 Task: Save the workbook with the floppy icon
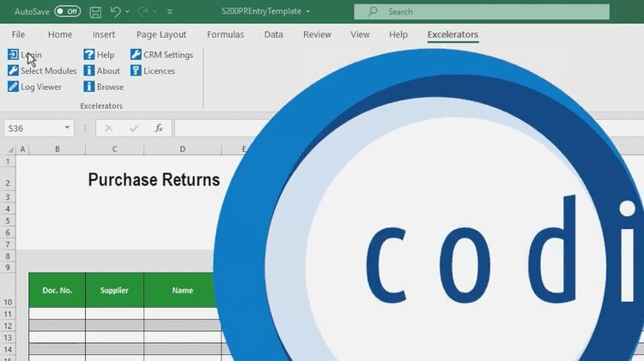pos(95,12)
